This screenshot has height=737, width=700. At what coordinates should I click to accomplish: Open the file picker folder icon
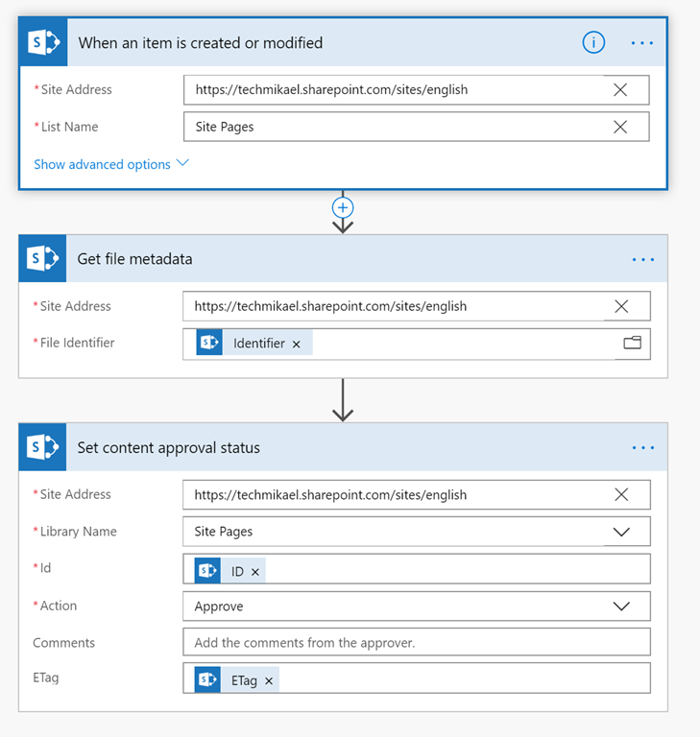coord(632,344)
